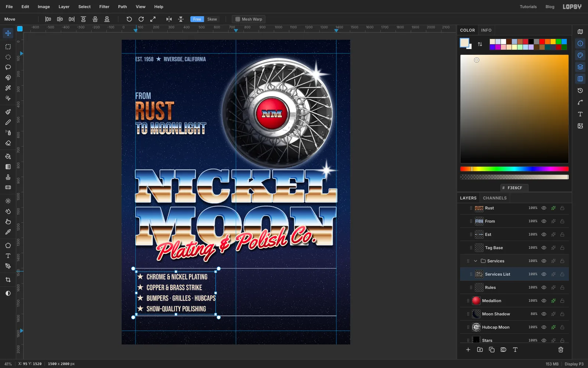The image size is (588, 368).
Task: Add a new layer with plus icon
Action: click(468, 350)
